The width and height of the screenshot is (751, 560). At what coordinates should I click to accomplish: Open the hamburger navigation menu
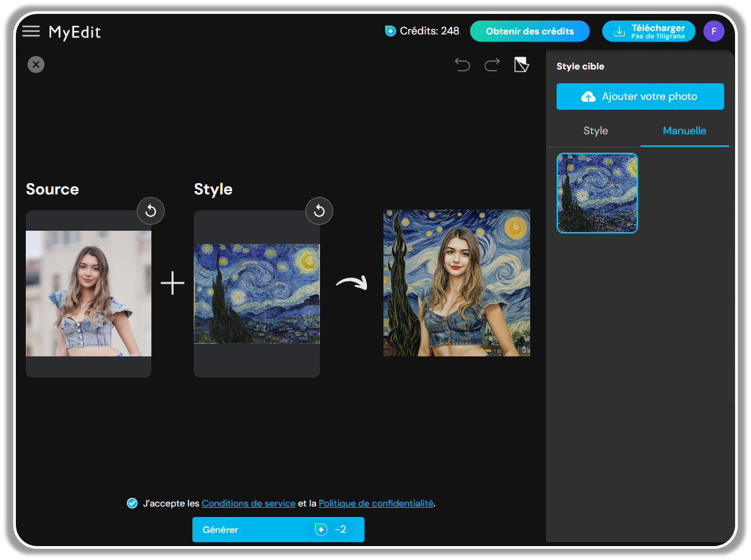coord(31,30)
